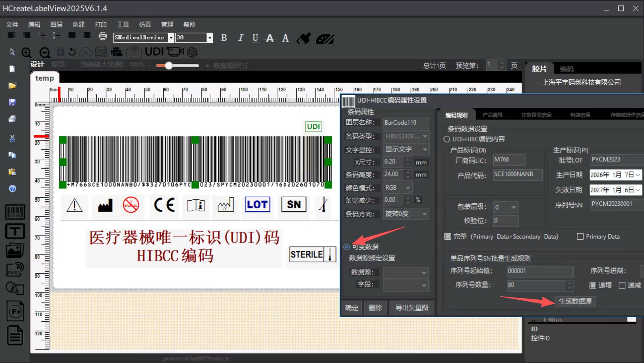The height and width of the screenshot is (363, 644).
Task: Select the F+ file tool icon
Action: 15,311
